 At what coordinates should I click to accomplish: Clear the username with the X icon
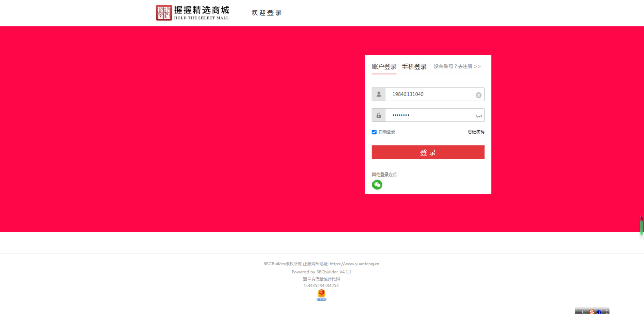(x=478, y=95)
